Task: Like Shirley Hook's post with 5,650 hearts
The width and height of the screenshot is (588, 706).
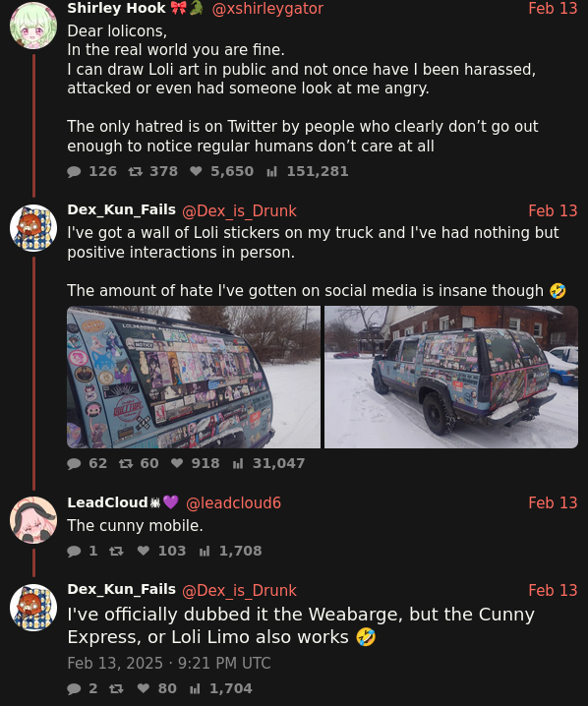Action: click(196, 171)
